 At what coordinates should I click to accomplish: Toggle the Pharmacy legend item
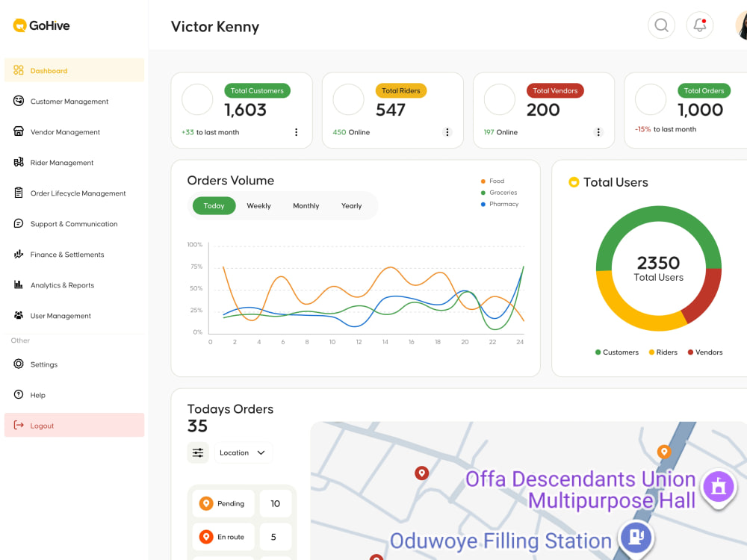(x=500, y=204)
